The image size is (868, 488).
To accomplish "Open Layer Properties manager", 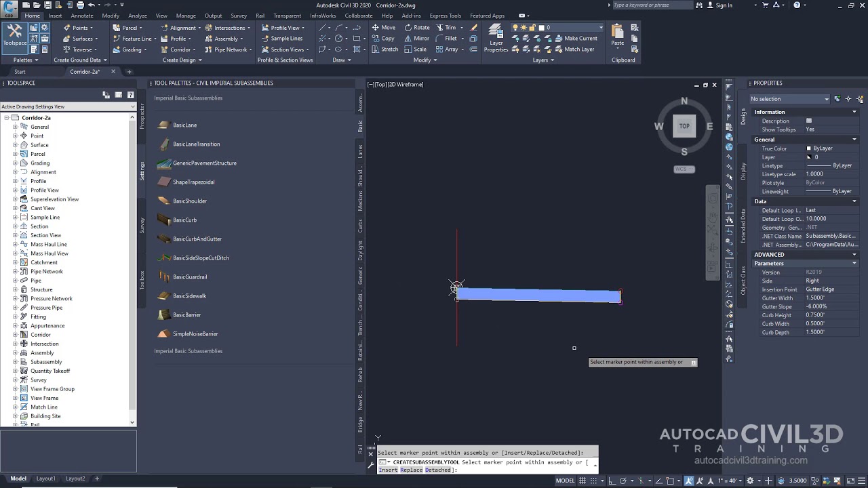I will tap(496, 38).
